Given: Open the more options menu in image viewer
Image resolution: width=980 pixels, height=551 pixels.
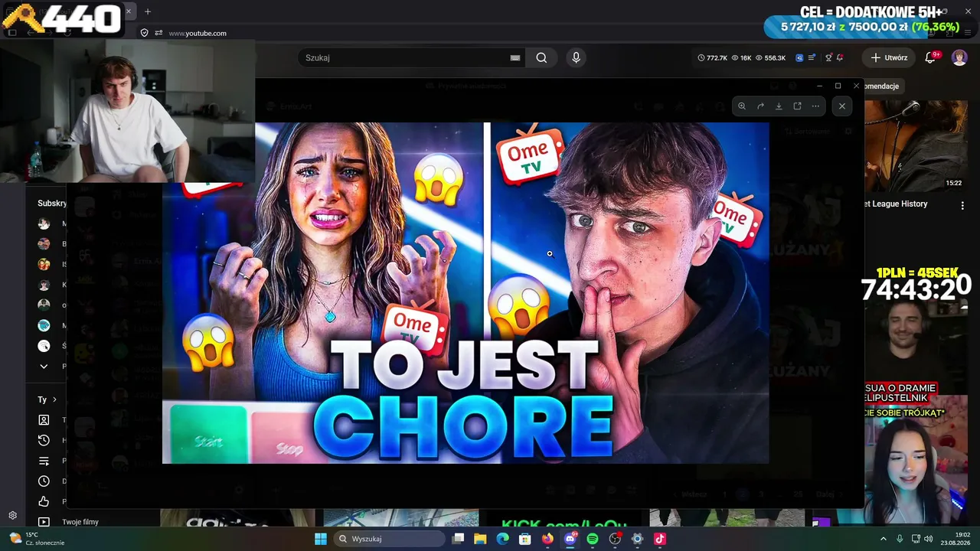Looking at the screenshot, I should [x=815, y=106].
